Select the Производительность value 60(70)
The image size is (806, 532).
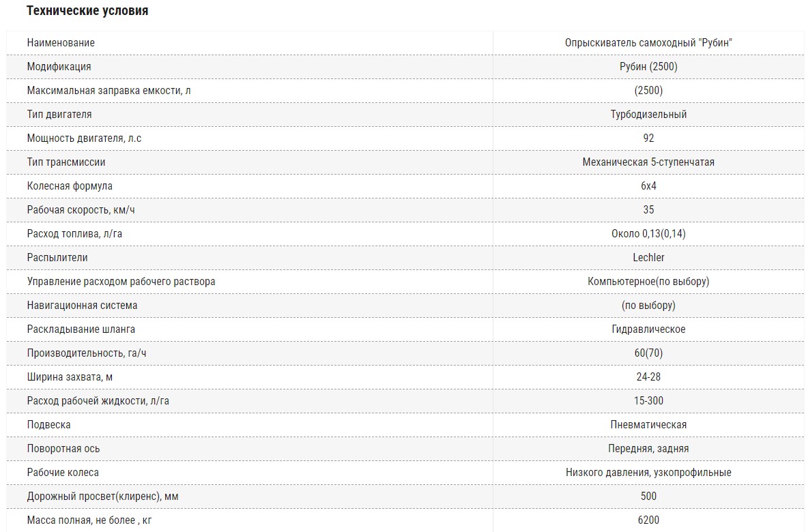click(648, 353)
